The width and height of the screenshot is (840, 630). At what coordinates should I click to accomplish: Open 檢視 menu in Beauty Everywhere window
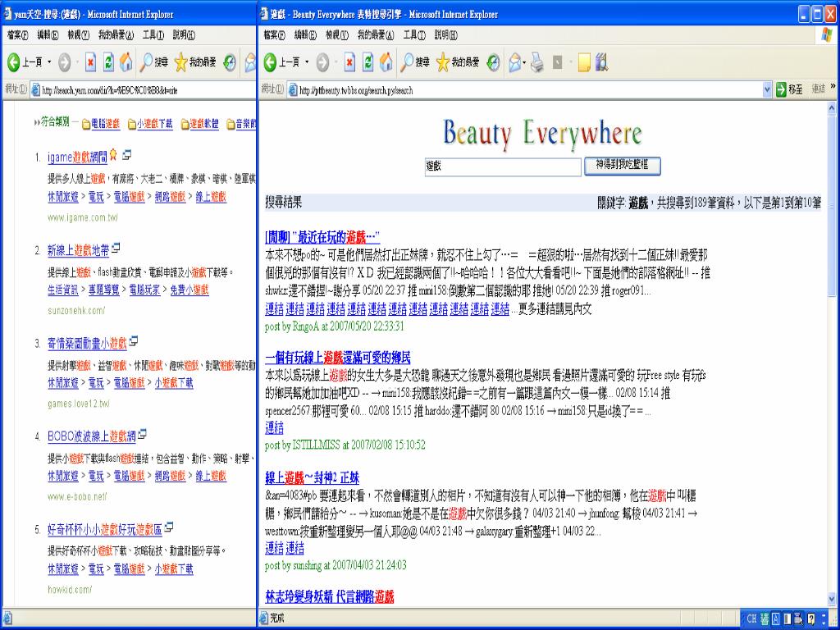pyautogui.click(x=337, y=35)
